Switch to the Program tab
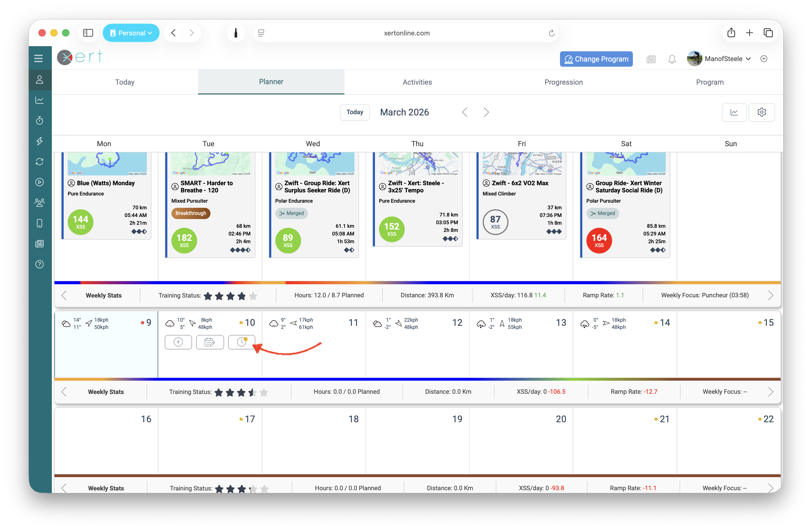This screenshot has height=531, width=812. tap(710, 82)
